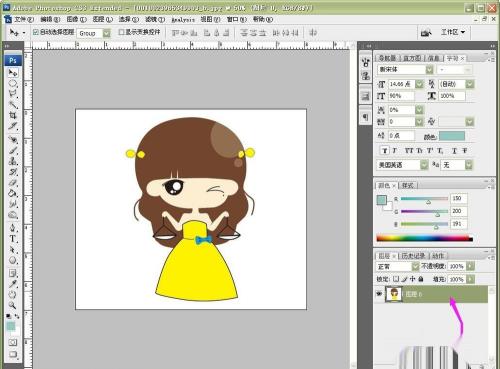Viewport: 500px width, 369px height.
Task: Click foreground color swatch in toolbox
Action: (x=11, y=326)
